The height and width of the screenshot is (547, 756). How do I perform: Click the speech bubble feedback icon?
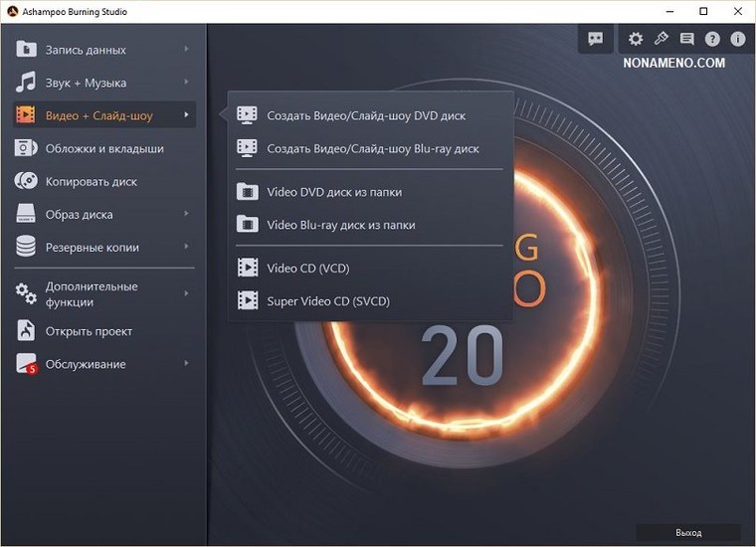[x=596, y=39]
